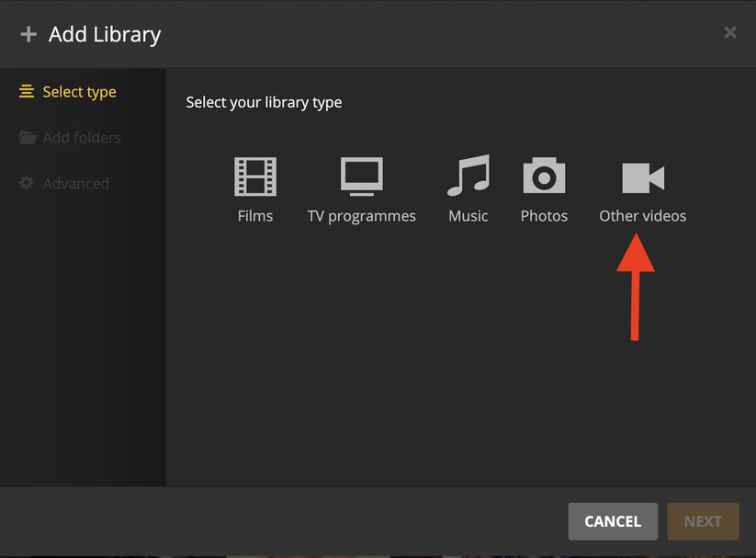
Task: Click the Add folders folder icon
Action: coord(28,138)
